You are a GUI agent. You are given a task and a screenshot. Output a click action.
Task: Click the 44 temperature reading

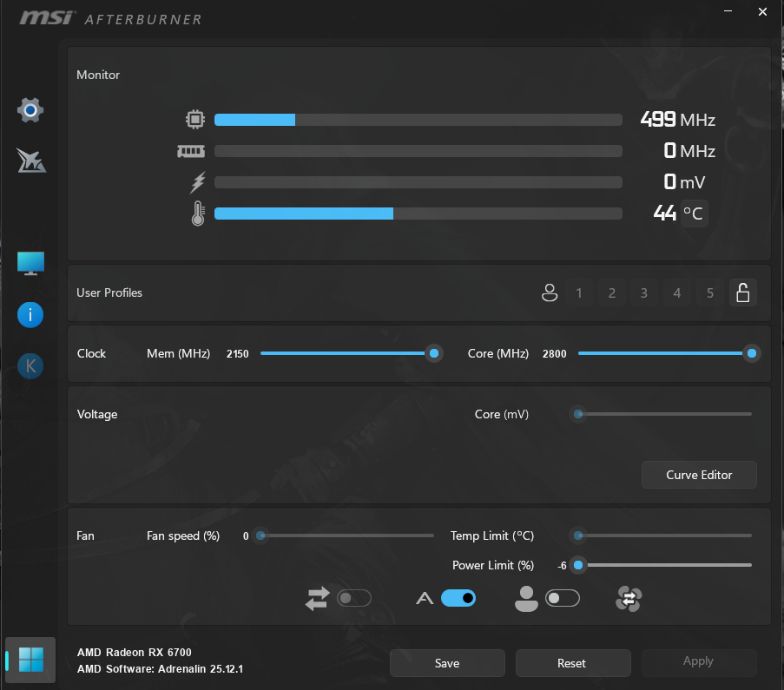[x=665, y=213]
